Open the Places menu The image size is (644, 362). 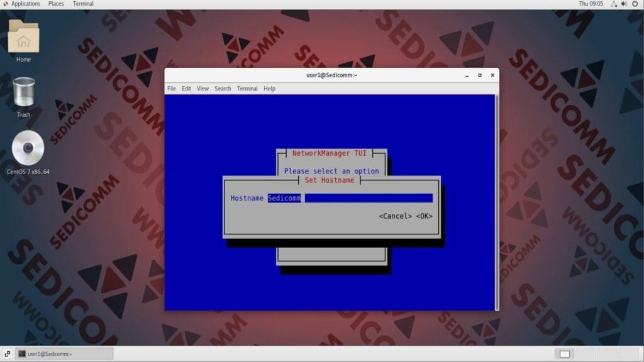click(55, 4)
